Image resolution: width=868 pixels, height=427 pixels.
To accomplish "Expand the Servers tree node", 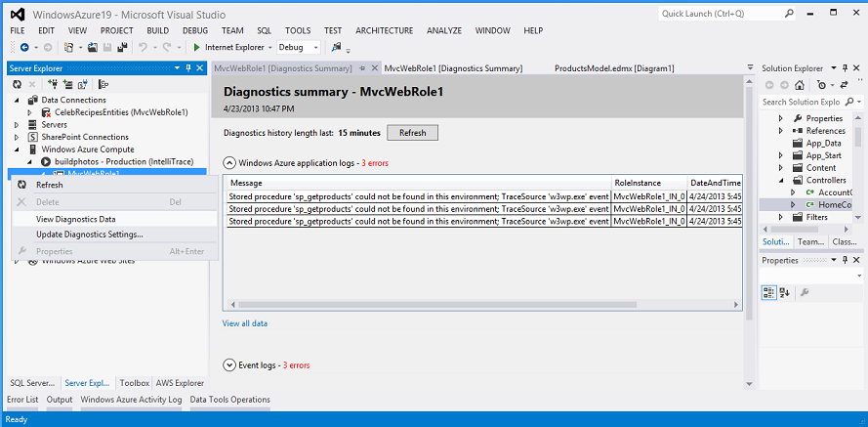I will tap(17, 125).
